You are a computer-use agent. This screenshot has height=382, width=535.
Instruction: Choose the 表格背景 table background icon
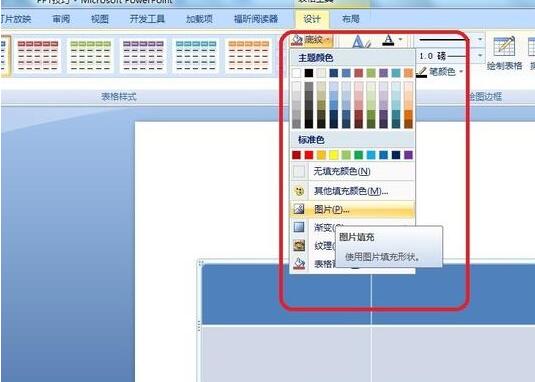(x=299, y=263)
